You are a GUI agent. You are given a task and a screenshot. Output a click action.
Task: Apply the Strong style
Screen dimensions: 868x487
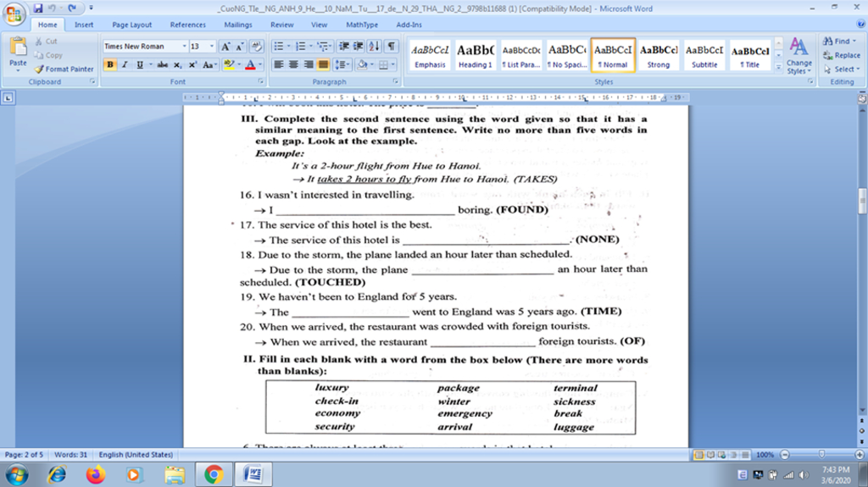(658, 55)
